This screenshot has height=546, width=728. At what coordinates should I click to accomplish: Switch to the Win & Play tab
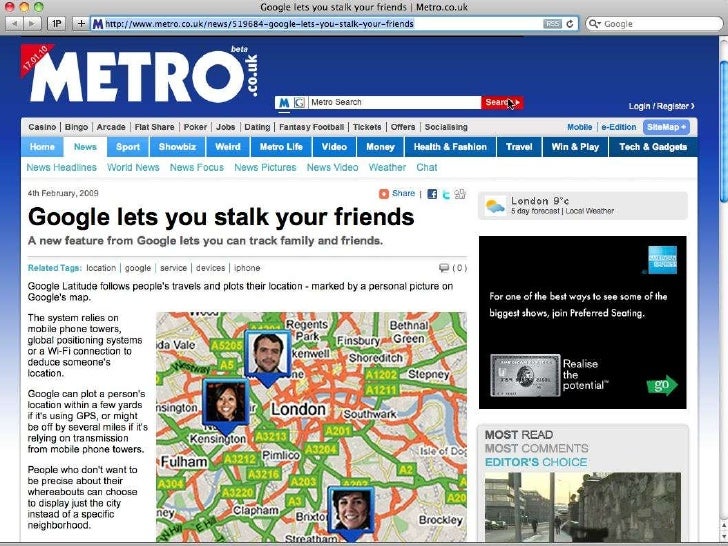coord(575,147)
